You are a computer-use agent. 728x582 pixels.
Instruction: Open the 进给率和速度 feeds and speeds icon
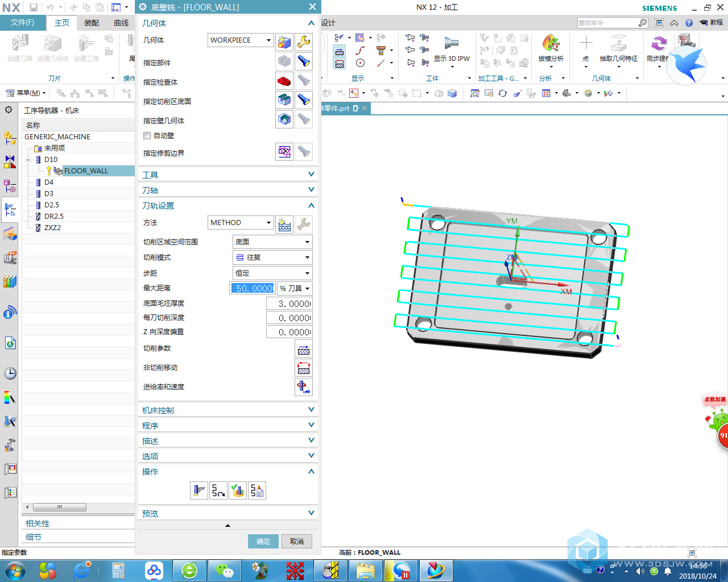[x=304, y=388]
